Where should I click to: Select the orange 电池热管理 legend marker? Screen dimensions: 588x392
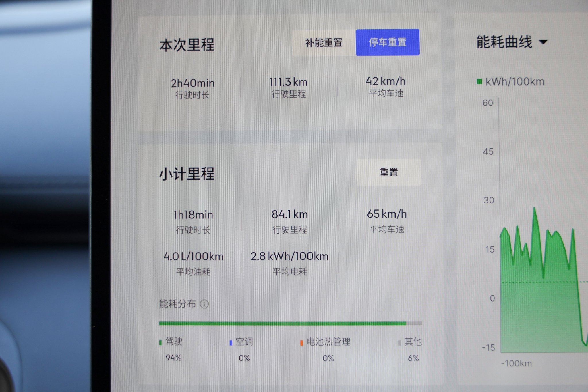pyautogui.click(x=301, y=342)
